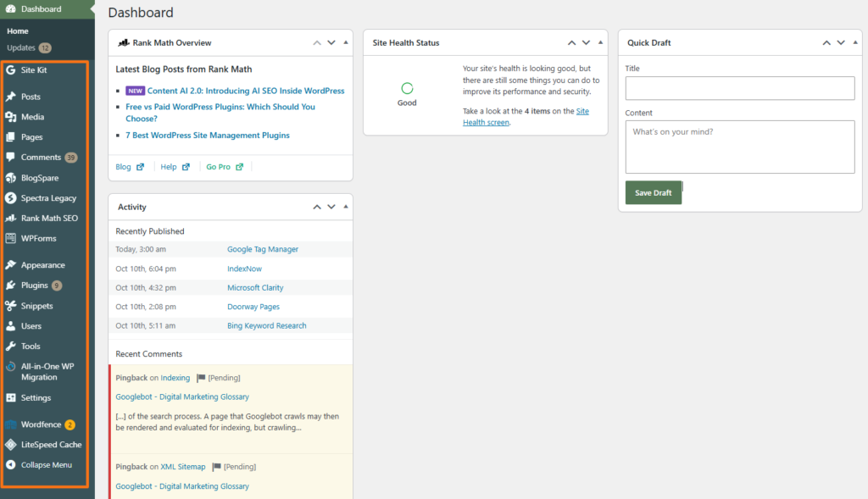Open the Site Health screen link
Viewport: 868px width, 499px height.
(526, 117)
